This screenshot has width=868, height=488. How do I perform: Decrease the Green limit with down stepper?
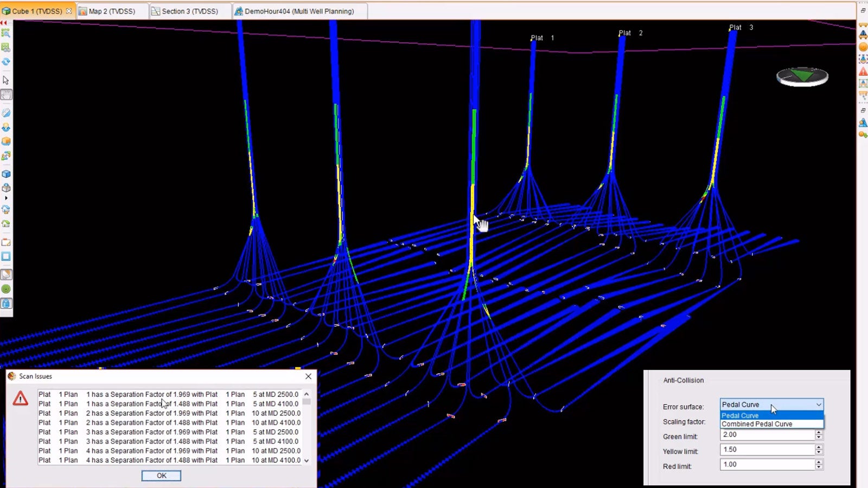click(819, 437)
